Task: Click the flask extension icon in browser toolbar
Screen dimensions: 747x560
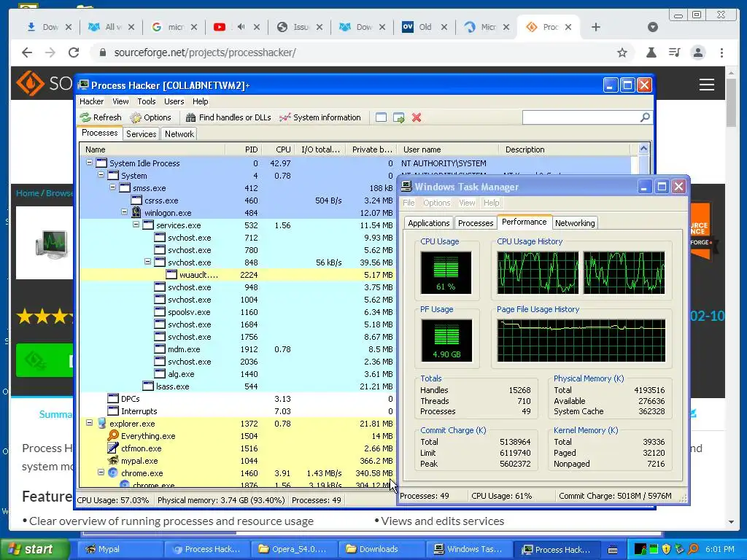Action: (651, 52)
